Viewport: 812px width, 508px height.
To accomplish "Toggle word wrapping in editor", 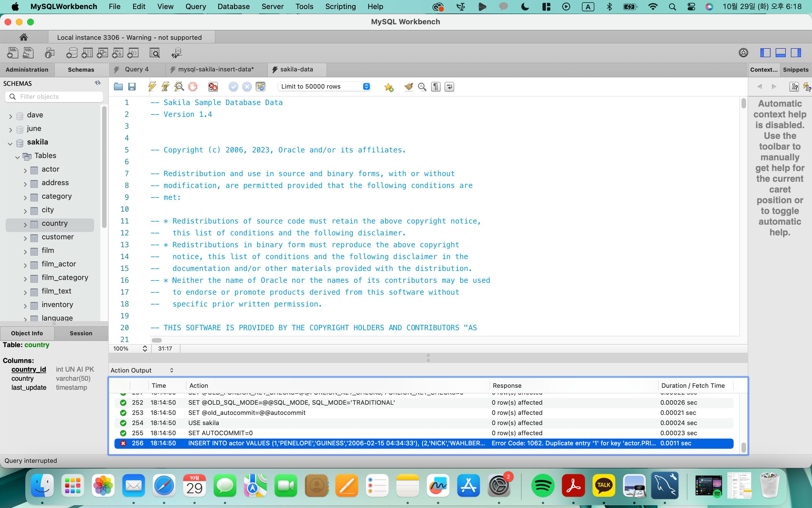I will (449, 87).
